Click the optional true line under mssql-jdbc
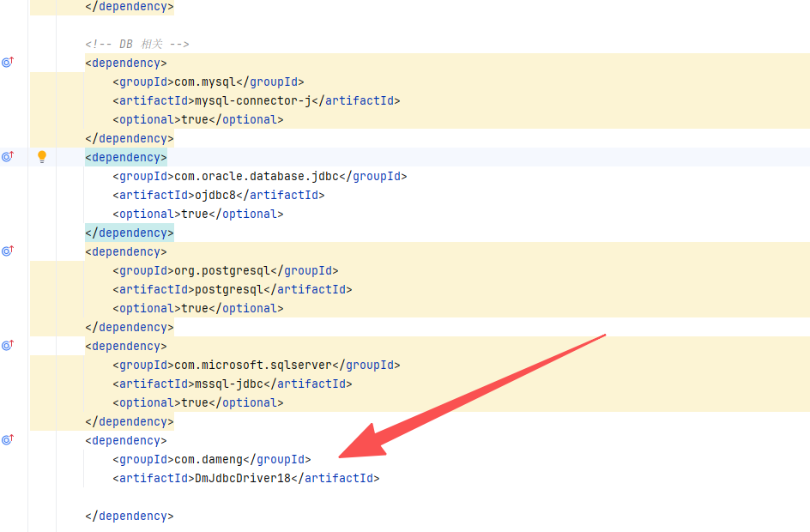The width and height of the screenshot is (810, 532). (197, 403)
